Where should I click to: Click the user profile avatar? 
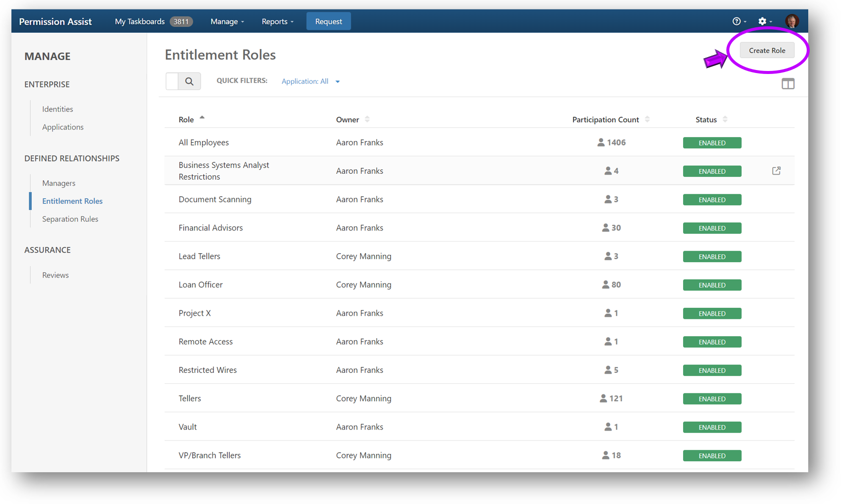click(x=791, y=21)
